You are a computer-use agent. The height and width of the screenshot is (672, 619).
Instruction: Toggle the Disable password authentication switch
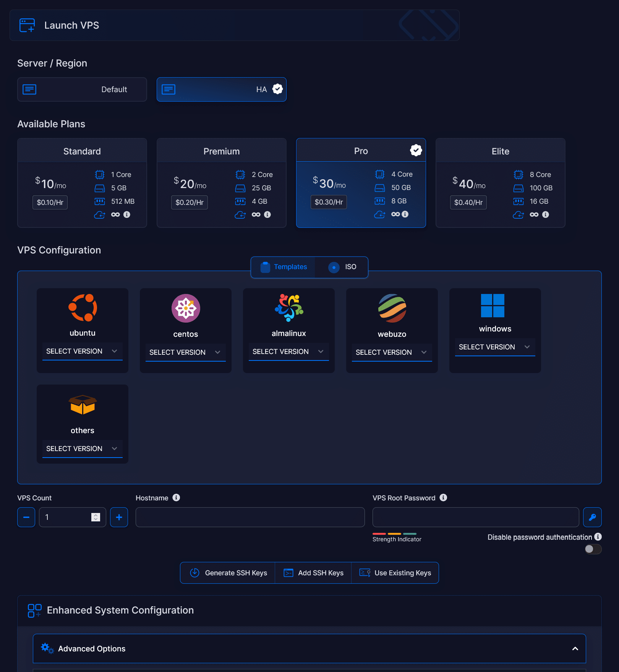pyautogui.click(x=593, y=549)
